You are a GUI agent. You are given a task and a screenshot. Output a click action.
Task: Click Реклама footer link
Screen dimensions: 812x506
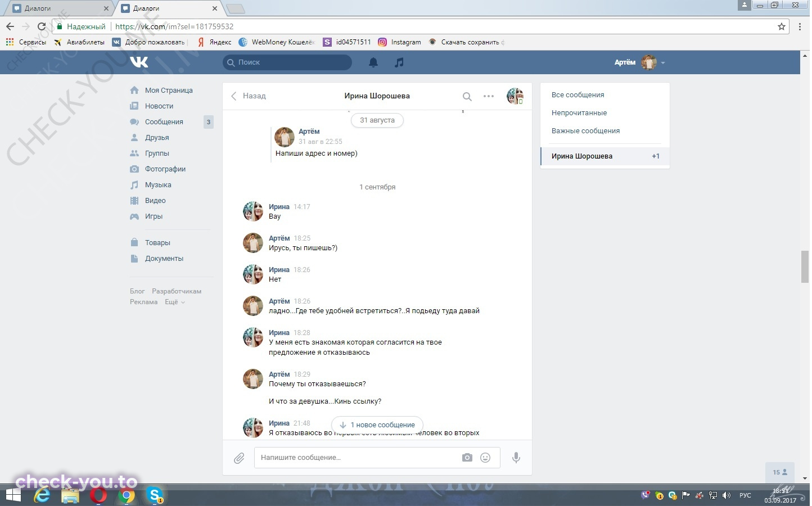tap(143, 302)
